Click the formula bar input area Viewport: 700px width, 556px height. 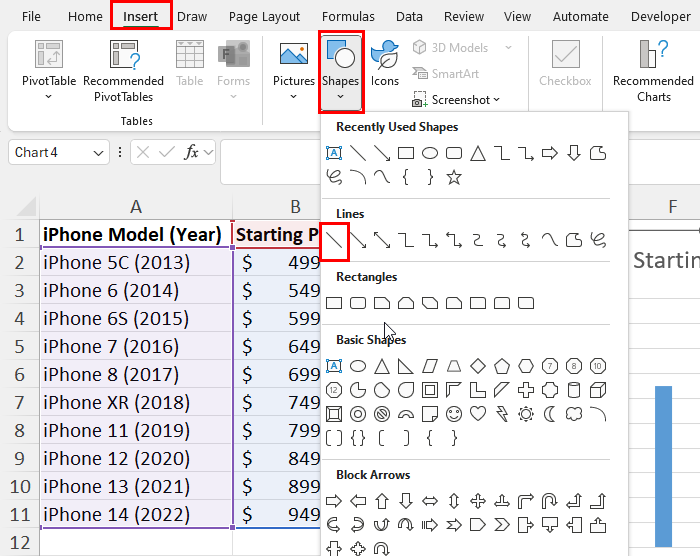(x=270, y=162)
